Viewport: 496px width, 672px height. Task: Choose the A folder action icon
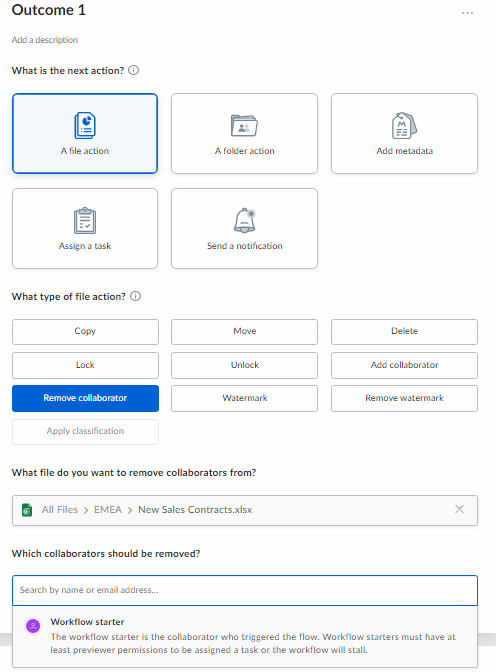coord(244,126)
